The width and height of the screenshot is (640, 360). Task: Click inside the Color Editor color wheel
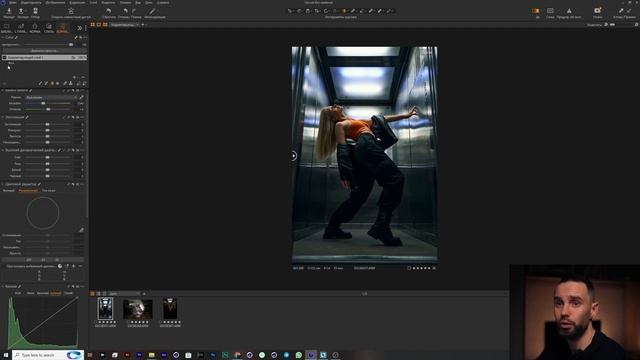coord(43,213)
